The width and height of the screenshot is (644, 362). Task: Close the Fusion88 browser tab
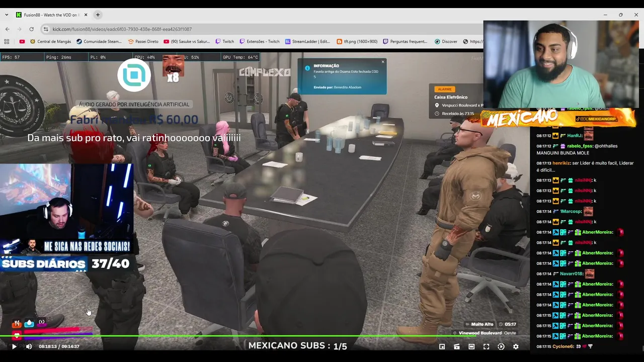(x=86, y=15)
